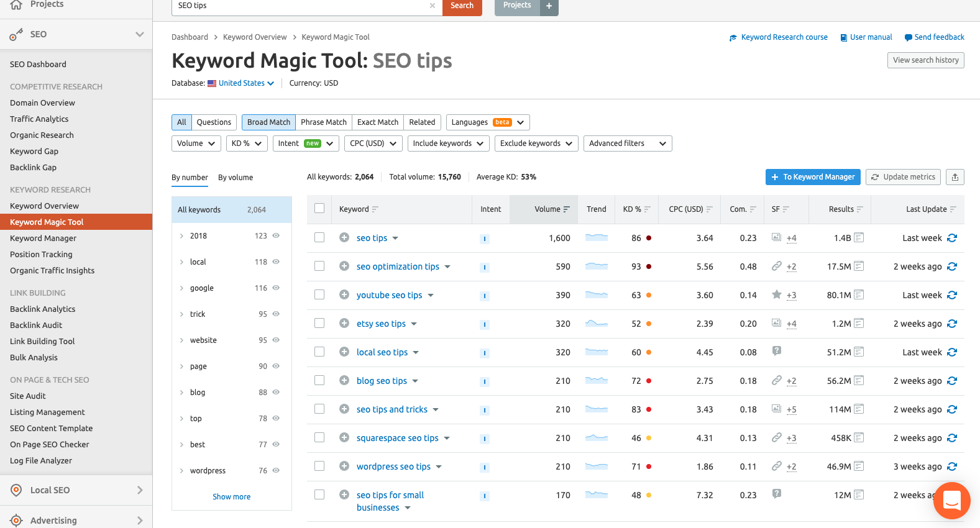Screen dimensions: 980x528
Task: Click star SERP feature icon for youtube seo tips
Action: point(776,294)
